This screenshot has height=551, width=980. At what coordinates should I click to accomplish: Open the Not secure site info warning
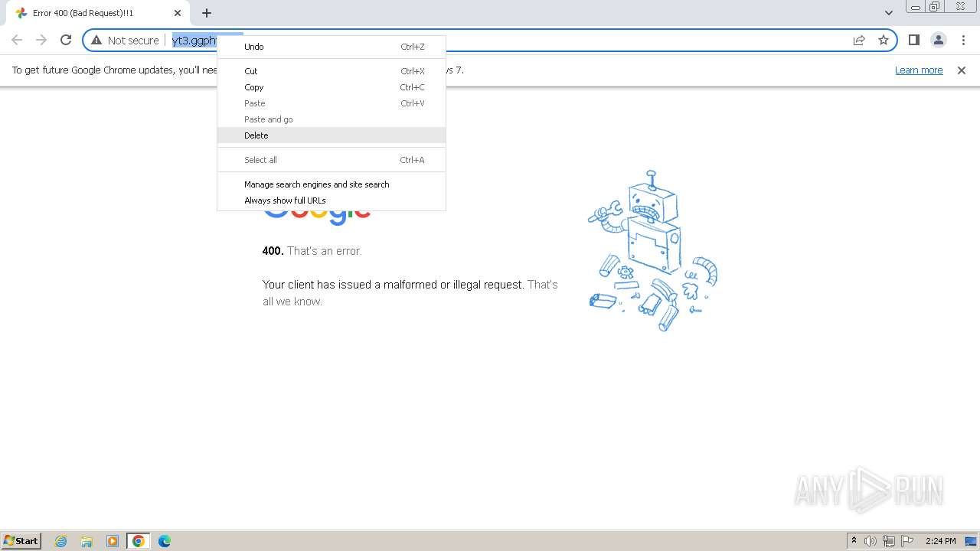coord(125,40)
